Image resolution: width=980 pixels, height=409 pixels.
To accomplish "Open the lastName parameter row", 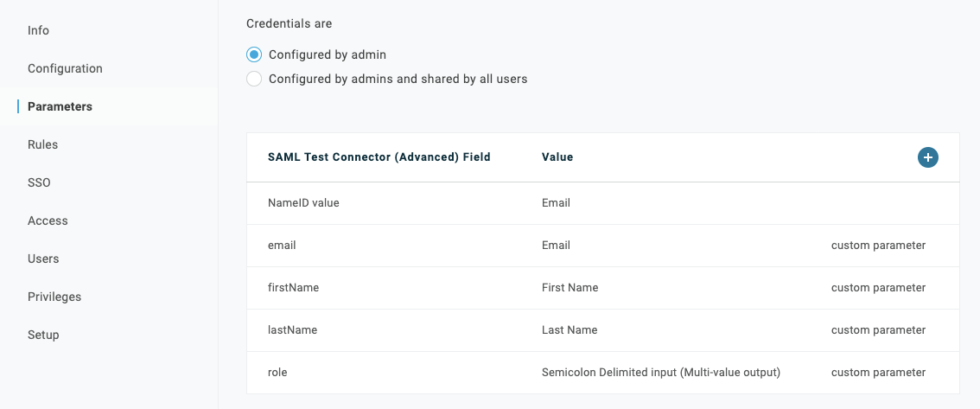I will pos(603,330).
